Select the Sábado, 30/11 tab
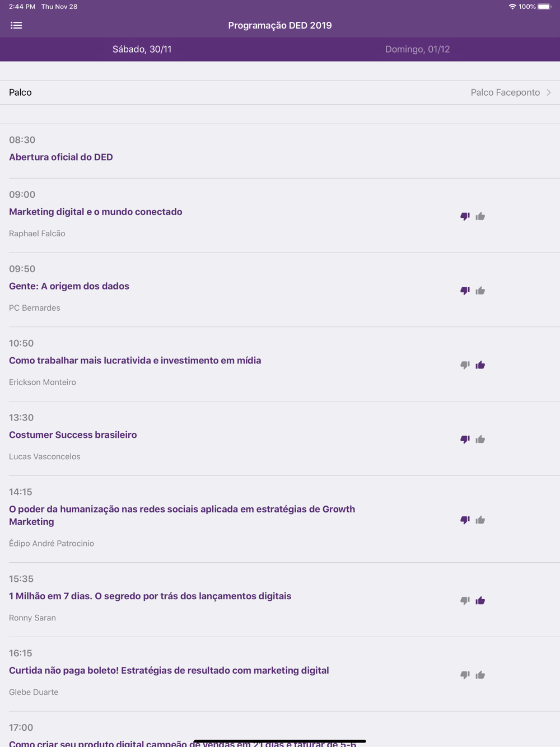The width and height of the screenshot is (560, 747). click(142, 49)
